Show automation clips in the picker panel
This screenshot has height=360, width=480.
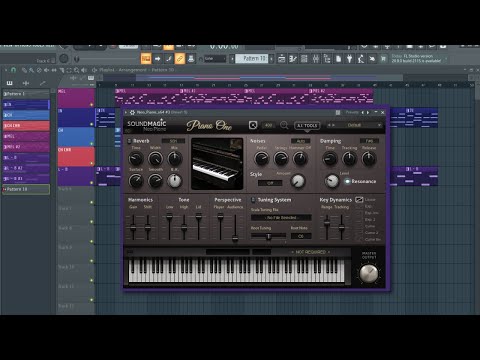(x=42, y=83)
